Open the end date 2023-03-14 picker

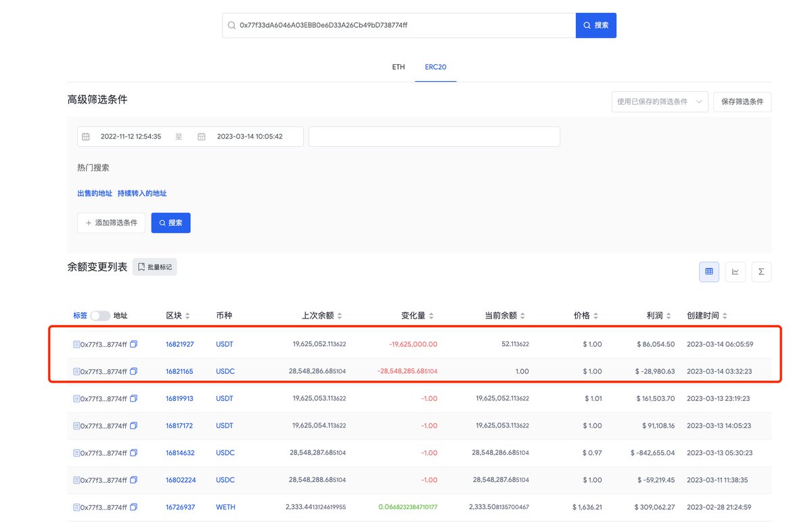point(250,137)
